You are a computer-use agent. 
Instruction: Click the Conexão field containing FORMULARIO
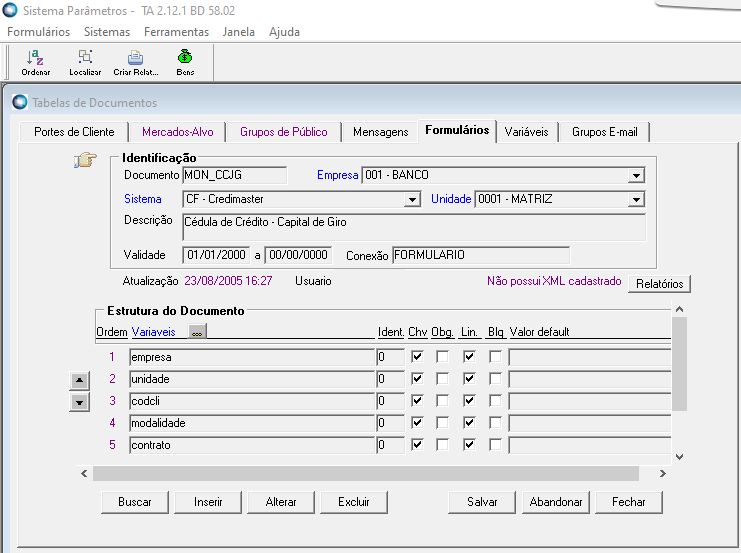481,255
